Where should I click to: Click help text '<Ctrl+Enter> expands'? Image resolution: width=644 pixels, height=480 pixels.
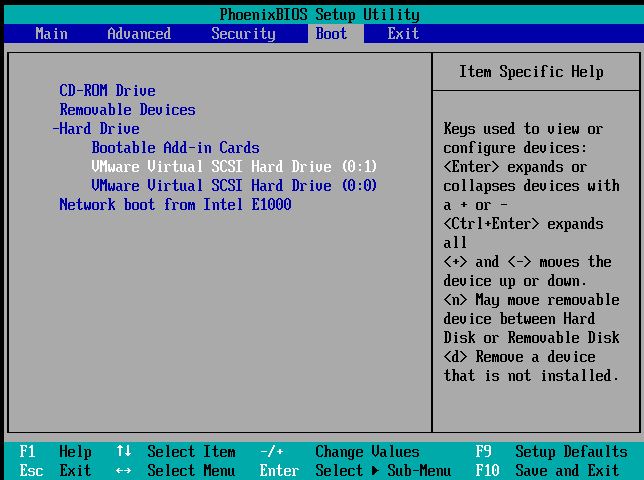523,224
